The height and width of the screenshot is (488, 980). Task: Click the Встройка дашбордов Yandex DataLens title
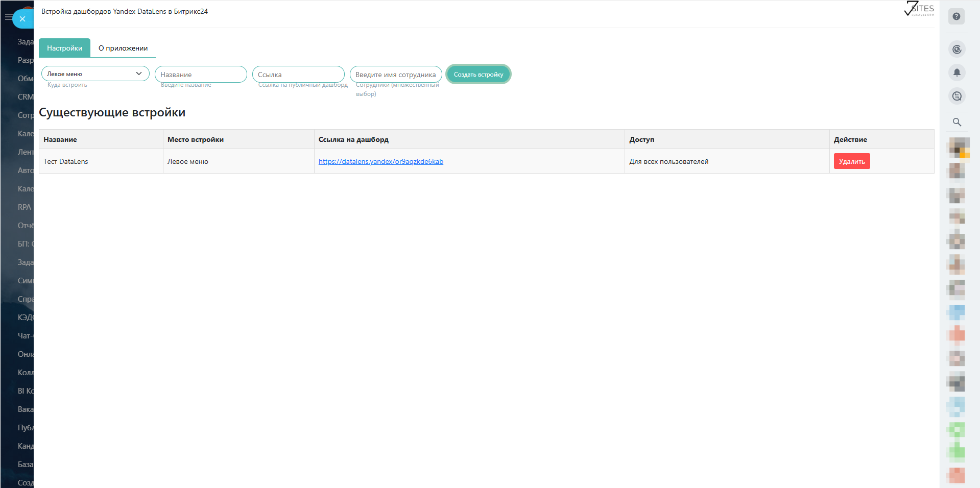(x=125, y=11)
